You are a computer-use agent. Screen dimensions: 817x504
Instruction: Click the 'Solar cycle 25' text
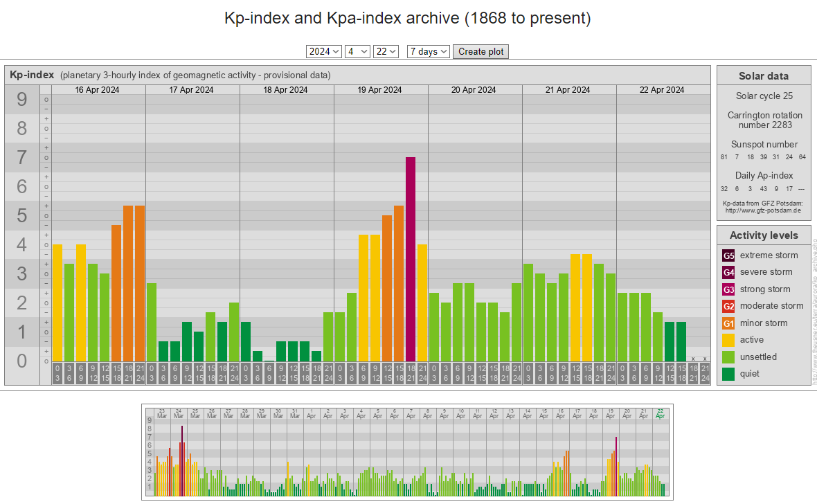point(764,96)
